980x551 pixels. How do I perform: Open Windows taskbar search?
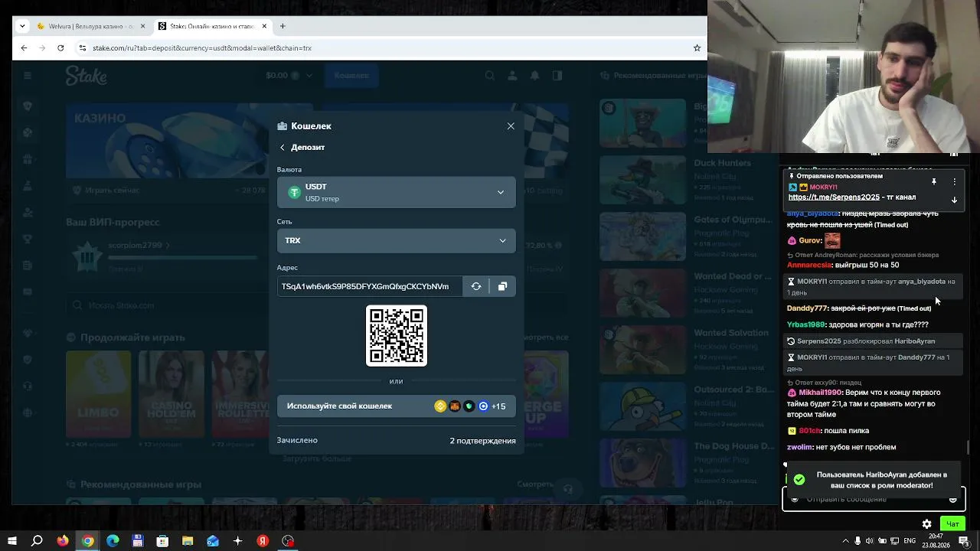pos(37,541)
